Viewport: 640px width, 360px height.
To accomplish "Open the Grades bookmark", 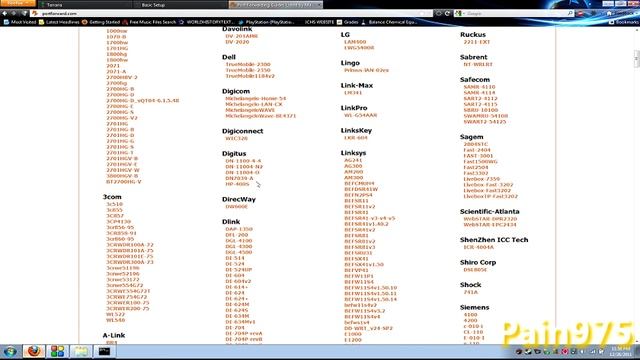I will click(347, 22).
